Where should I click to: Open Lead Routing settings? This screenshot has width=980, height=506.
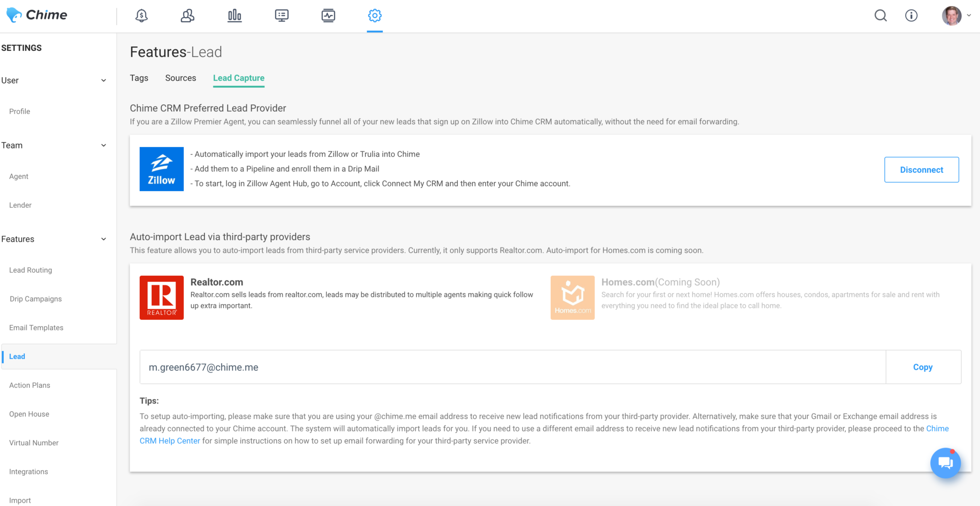click(x=31, y=270)
